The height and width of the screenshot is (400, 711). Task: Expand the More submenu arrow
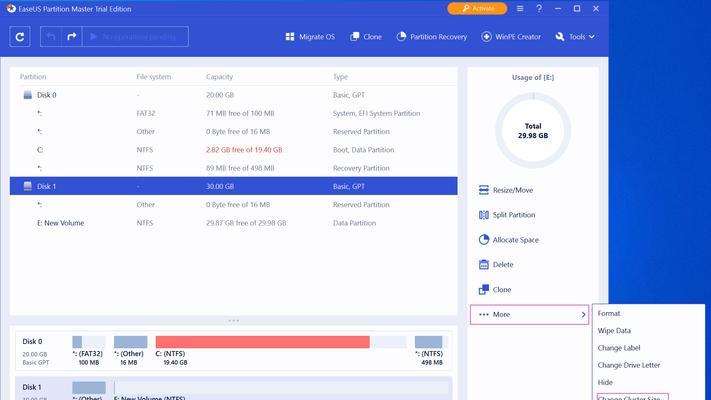(x=583, y=314)
